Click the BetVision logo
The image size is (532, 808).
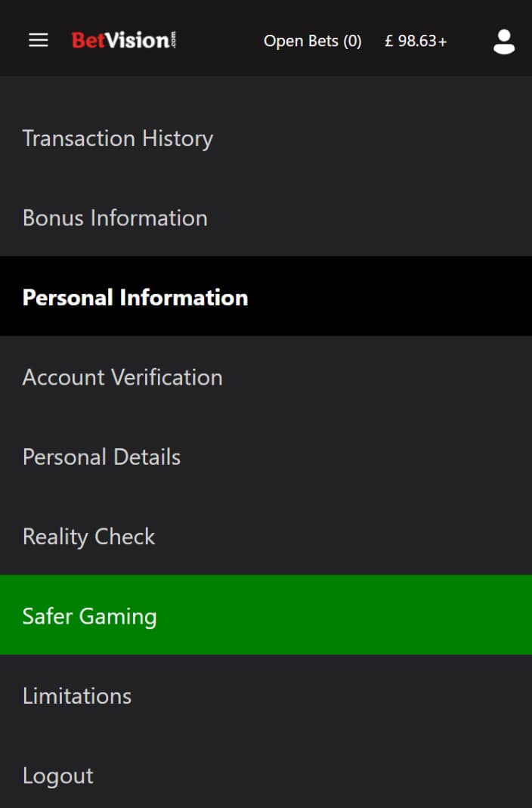coord(124,40)
